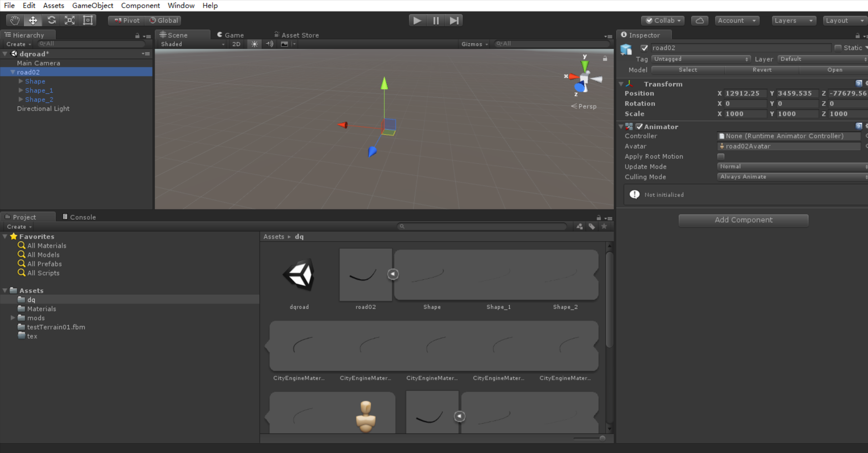Open the Gizmos dropdown
The image size is (868, 453).
(x=474, y=44)
